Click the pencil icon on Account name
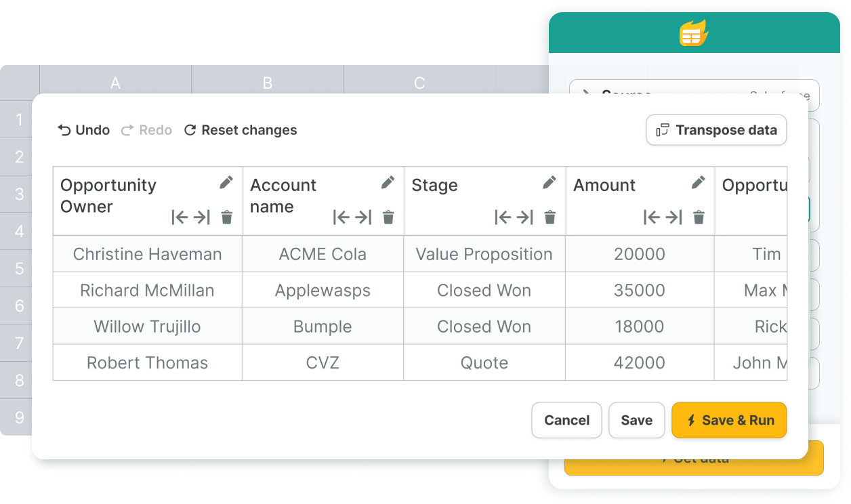This screenshot has height=504, width=851. [x=388, y=183]
